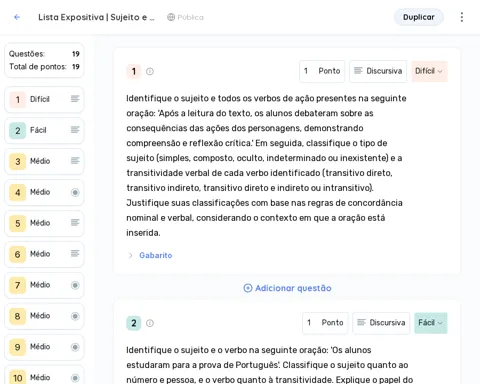
Task: Click the discursive lines icon on sidebar item 3
Action: (x=75, y=161)
